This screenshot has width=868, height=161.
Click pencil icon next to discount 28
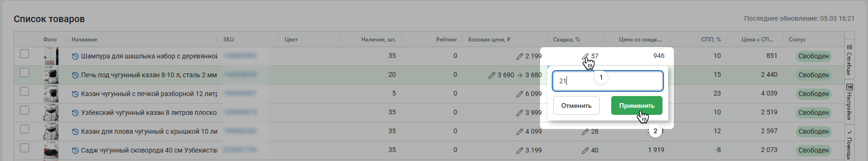point(585,132)
